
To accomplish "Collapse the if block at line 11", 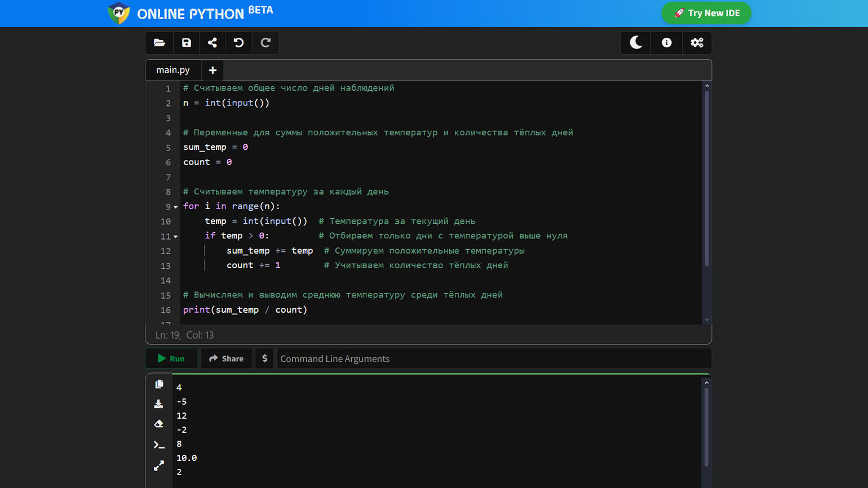I will (x=176, y=237).
